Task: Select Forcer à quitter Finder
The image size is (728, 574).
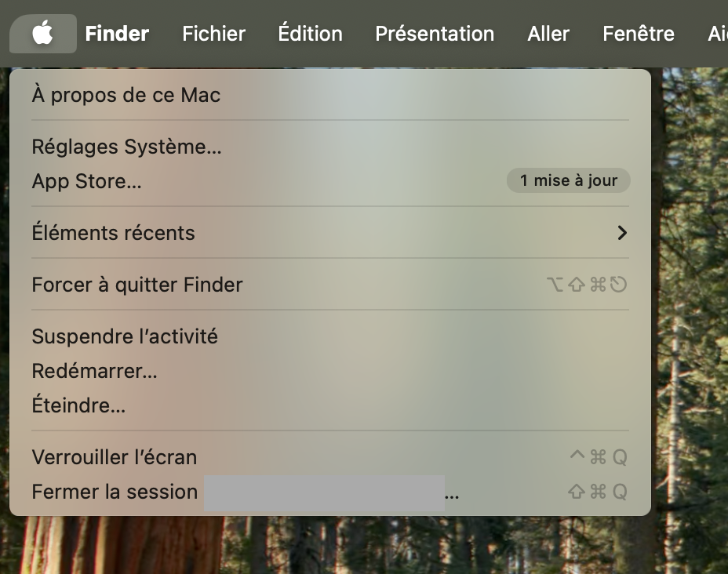Action: [x=137, y=285]
